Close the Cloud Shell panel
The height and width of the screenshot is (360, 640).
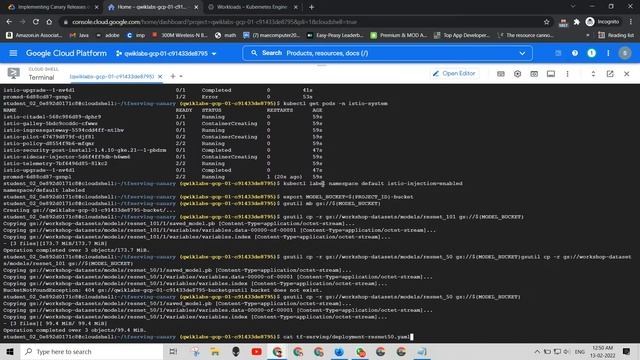coord(627,74)
